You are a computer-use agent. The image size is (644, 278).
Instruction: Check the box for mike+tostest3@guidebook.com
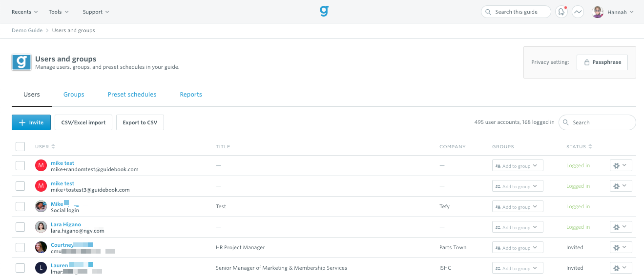20,186
